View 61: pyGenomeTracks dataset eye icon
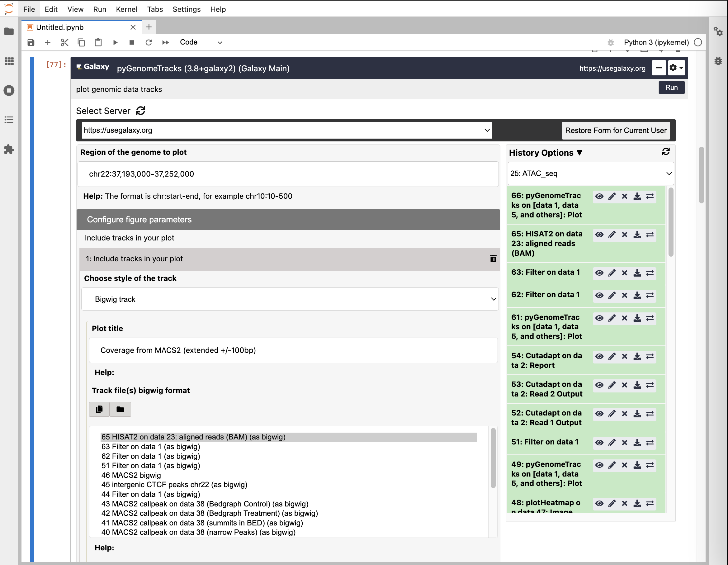Image resolution: width=728 pixels, height=565 pixels. [x=599, y=318]
